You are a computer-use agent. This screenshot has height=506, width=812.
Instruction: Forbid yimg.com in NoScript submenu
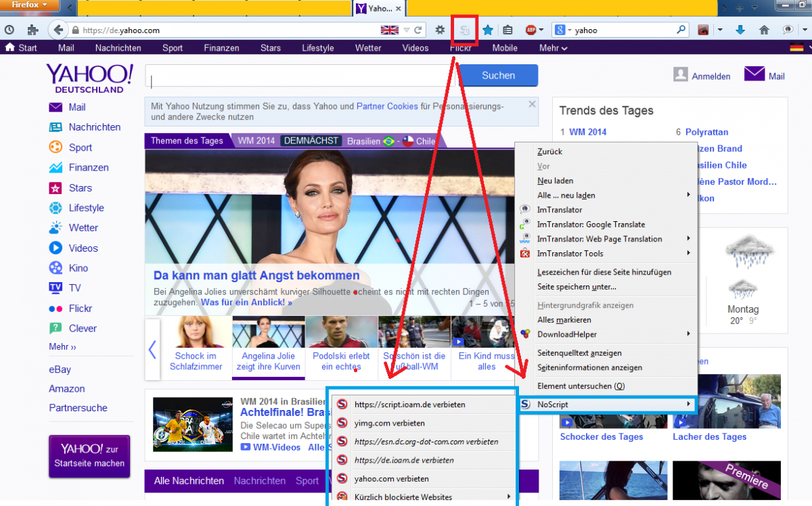pos(389,423)
